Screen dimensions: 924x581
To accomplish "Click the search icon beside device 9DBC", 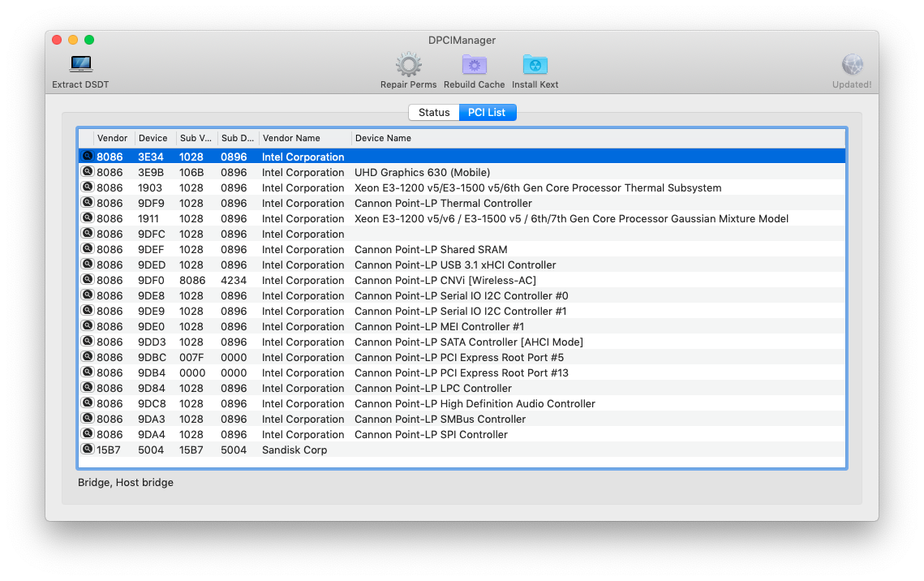I will coord(88,356).
